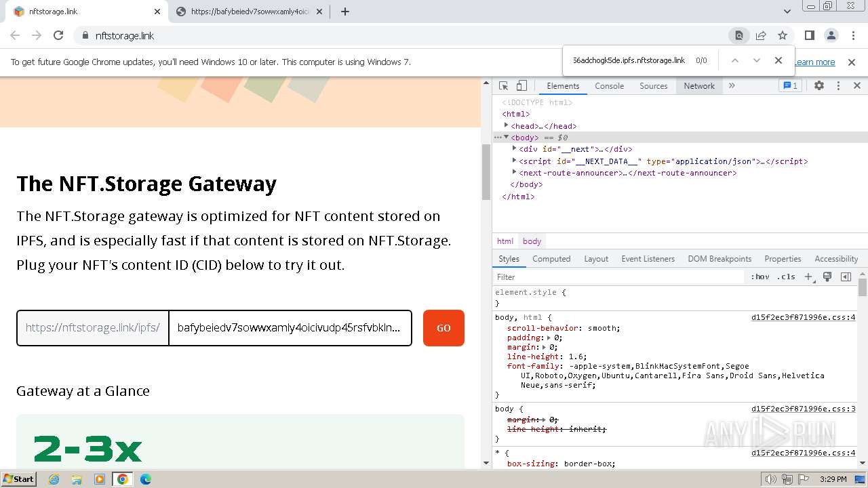Select the html breadcrumb

pos(505,241)
